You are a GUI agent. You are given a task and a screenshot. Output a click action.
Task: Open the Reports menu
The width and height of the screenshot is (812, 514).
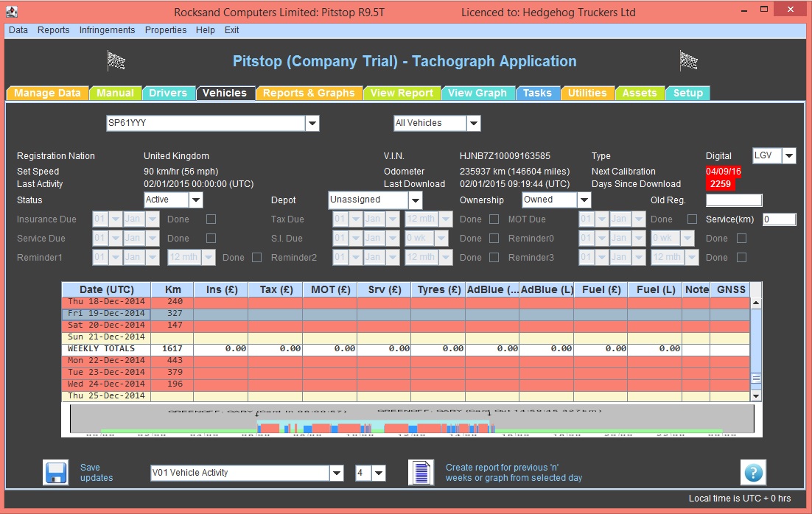click(53, 30)
